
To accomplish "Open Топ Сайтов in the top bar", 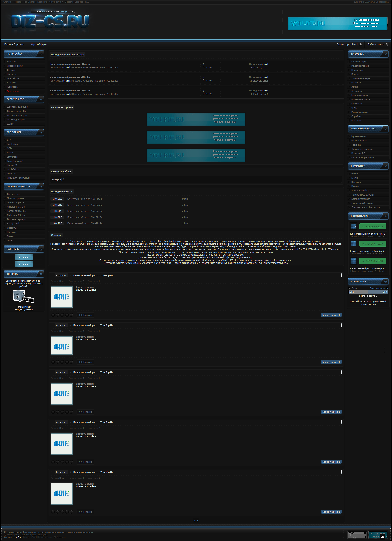I will click(x=29, y=2).
